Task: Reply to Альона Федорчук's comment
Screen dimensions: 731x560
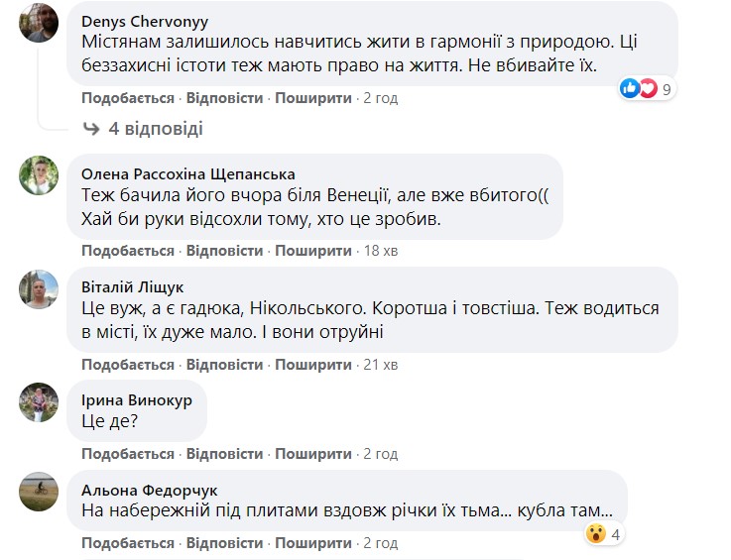Action: click(224, 543)
